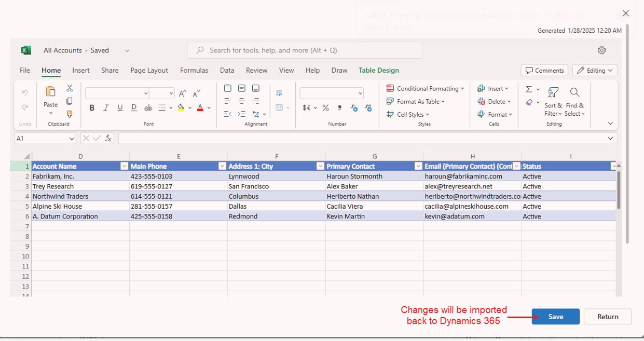The width and height of the screenshot is (644, 341).
Task: Select the Cut icon in Clipboard group
Action: coord(70,88)
